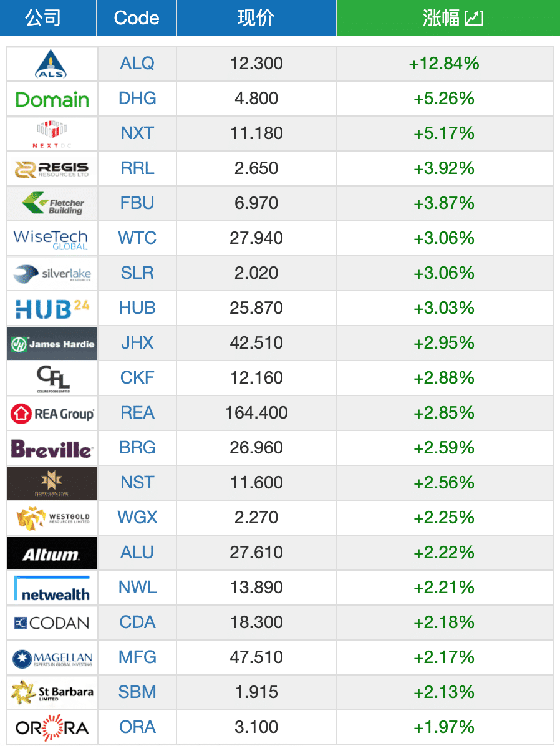Click the chart icon in 涨幅 header
The width and height of the screenshot is (560, 746).
(474, 18)
